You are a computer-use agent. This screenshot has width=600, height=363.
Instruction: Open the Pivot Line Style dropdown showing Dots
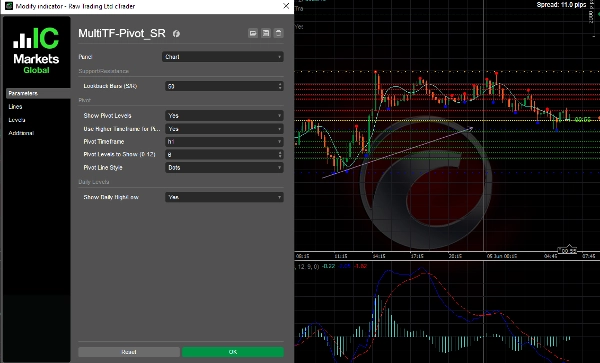(224, 168)
